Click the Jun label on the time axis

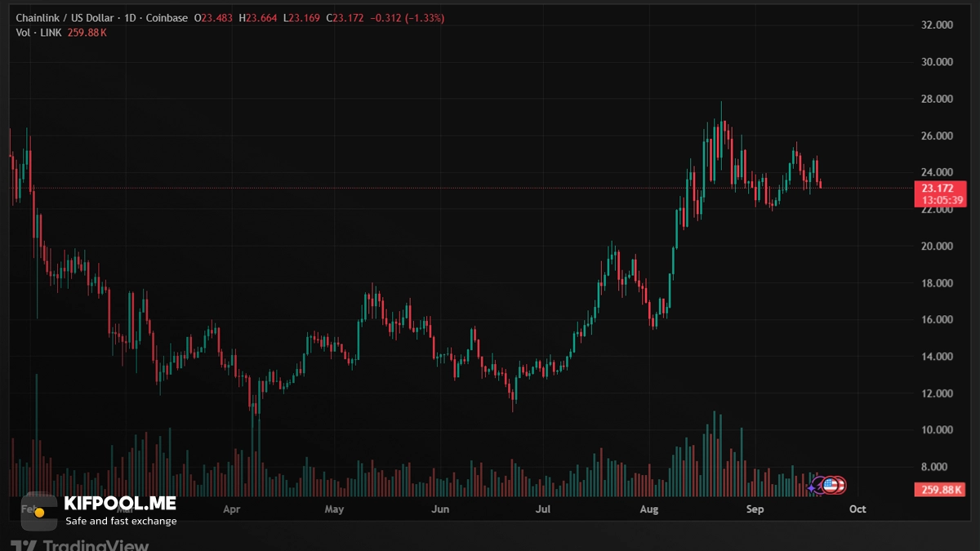pos(440,509)
